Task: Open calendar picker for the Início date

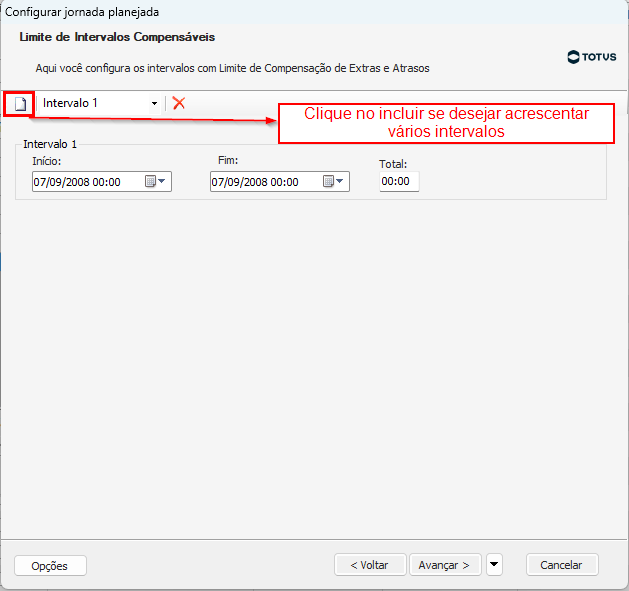Action: [x=155, y=181]
